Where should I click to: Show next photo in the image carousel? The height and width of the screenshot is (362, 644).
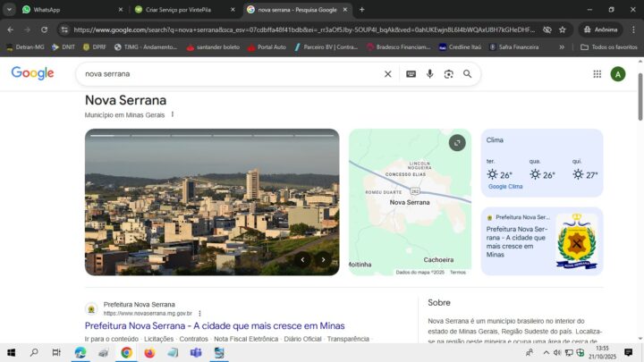tap(323, 259)
